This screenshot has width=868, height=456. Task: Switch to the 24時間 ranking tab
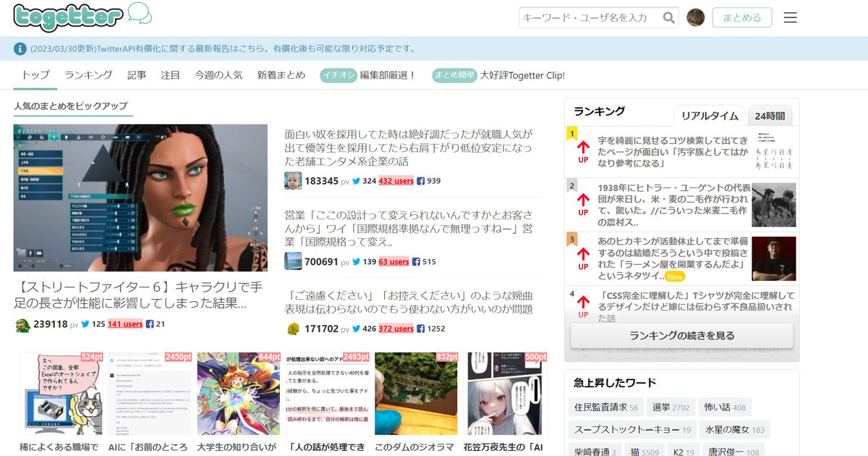pyautogui.click(x=770, y=116)
